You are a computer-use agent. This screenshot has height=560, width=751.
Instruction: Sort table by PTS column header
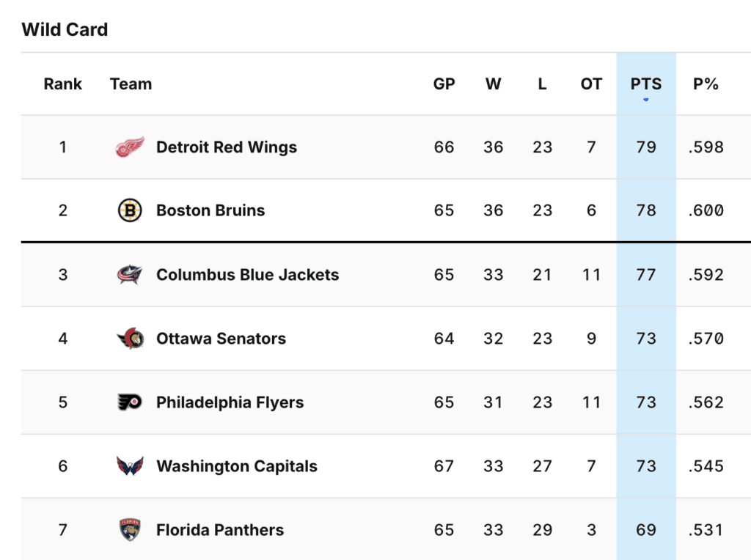645,84
